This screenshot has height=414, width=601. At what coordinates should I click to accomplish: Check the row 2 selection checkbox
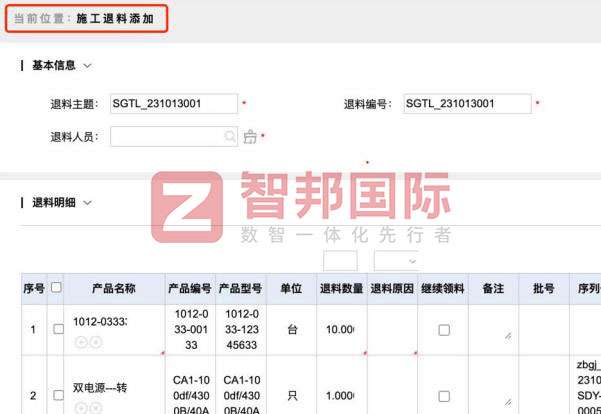(59, 395)
